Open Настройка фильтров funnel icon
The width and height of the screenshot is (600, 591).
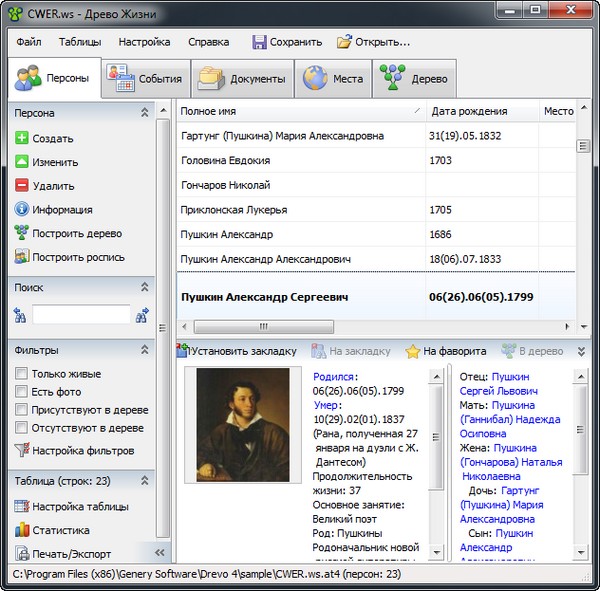(22, 450)
